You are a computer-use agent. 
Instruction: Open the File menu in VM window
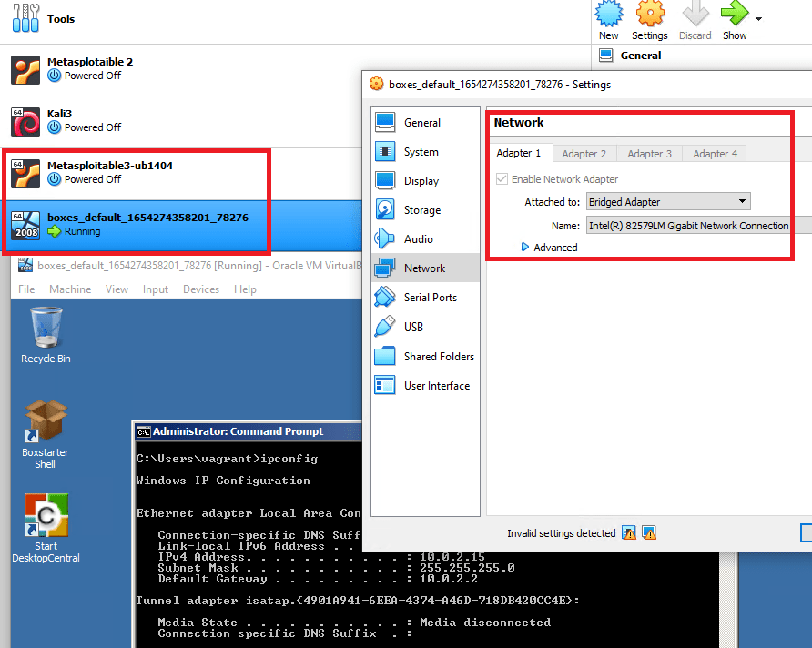[x=26, y=289]
